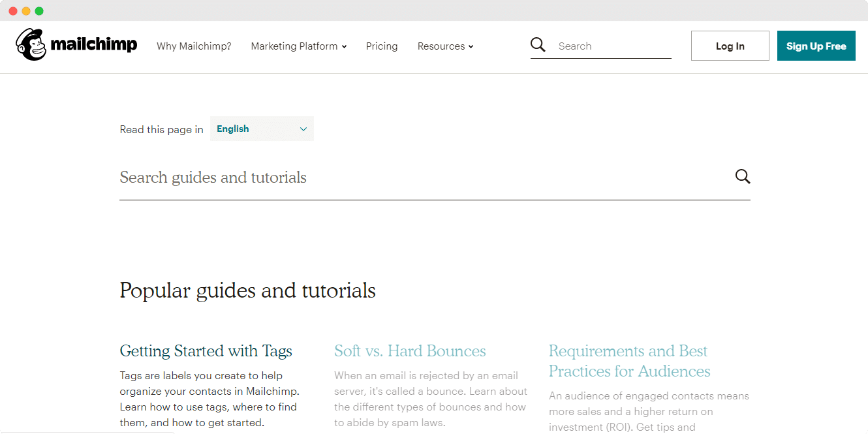868x434 pixels.
Task: Click the yellow minimize window dot
Action: tap(26, 11)
